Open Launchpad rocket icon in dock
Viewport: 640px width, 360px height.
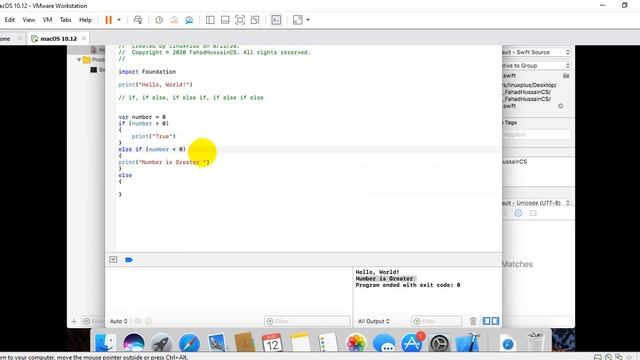[x=161, y=342]
